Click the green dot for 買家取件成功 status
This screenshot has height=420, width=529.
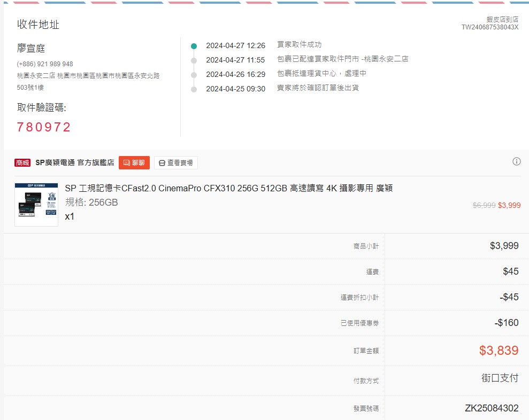point(194,46)
